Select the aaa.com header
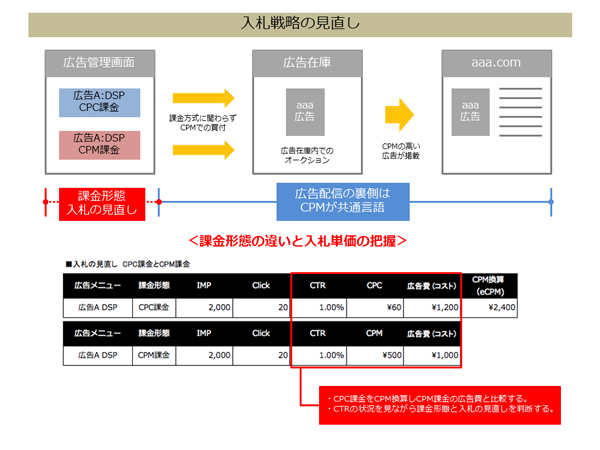 click(x=496, y=62)
